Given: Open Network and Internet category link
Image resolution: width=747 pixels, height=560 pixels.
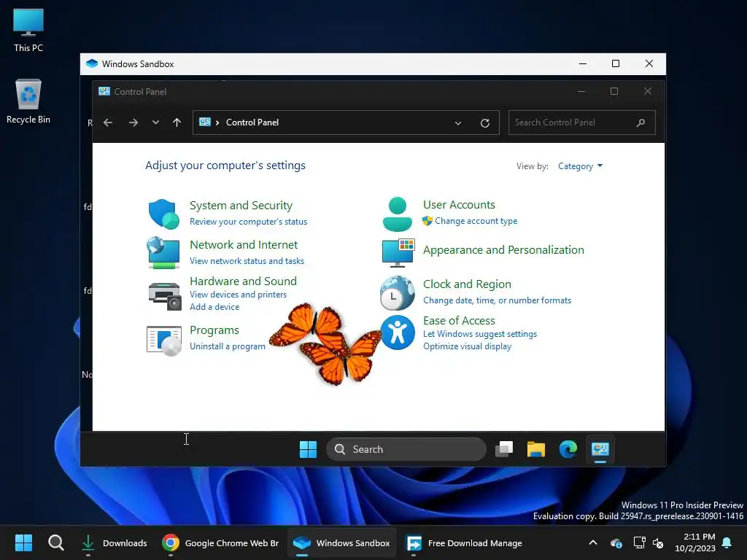Looking at the screenshot, I should point(244,245).
